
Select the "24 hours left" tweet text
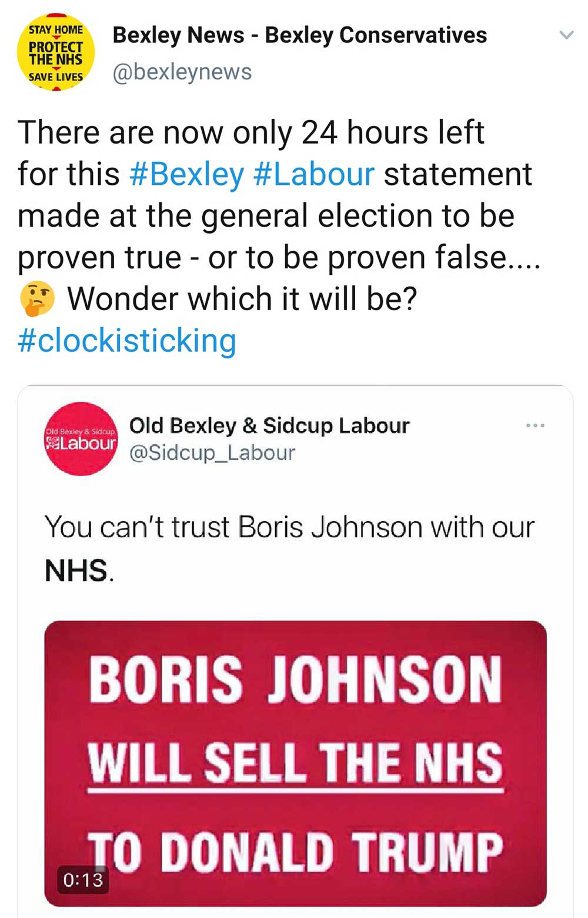(393, 132)
